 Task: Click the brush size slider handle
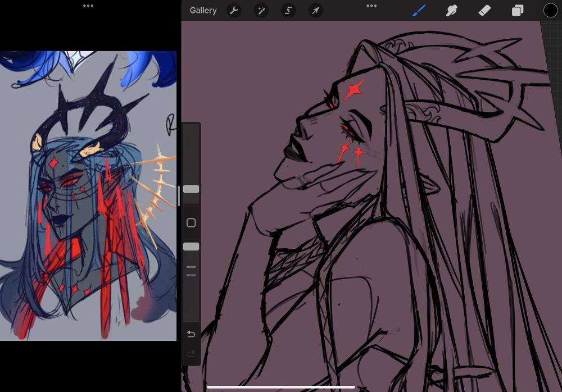pos(191,189)
